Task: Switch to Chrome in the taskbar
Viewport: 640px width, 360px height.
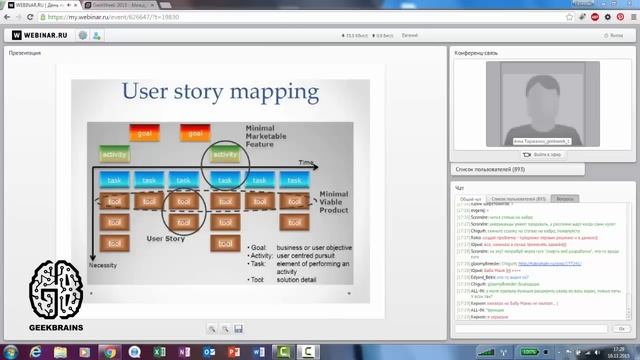Action: (109, 352)
